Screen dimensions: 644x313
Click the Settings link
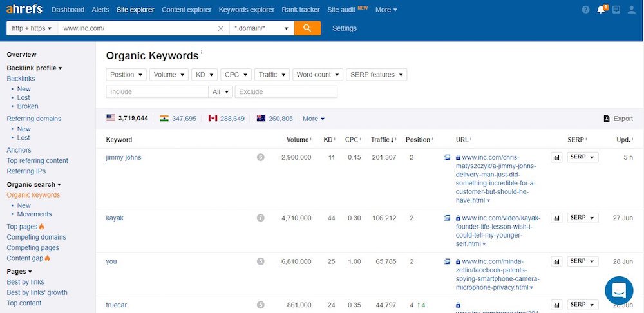344,28
